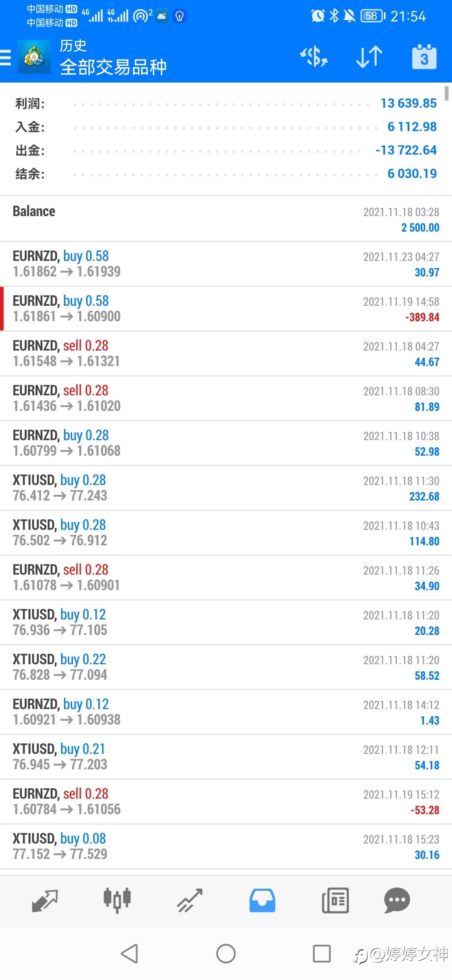Open the hamburger side menu
Viewport: 452px width, 980px height.
(x=5, y=57)
